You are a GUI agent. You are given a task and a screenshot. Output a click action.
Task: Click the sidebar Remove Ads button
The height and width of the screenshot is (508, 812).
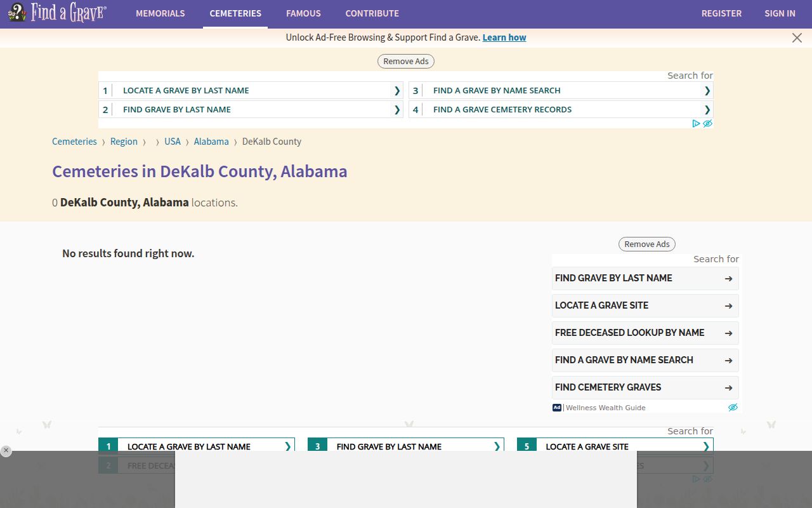coord(647,244)
